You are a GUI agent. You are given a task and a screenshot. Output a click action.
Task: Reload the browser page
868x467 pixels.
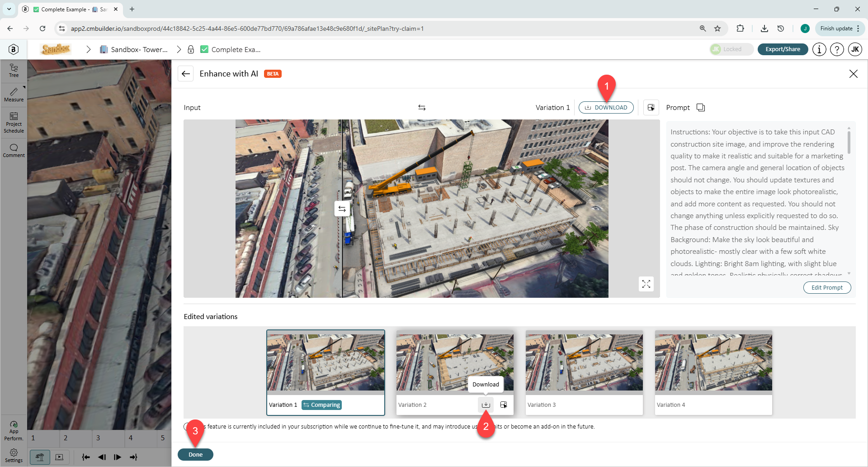pyautogui.click(x=42, y=29)
